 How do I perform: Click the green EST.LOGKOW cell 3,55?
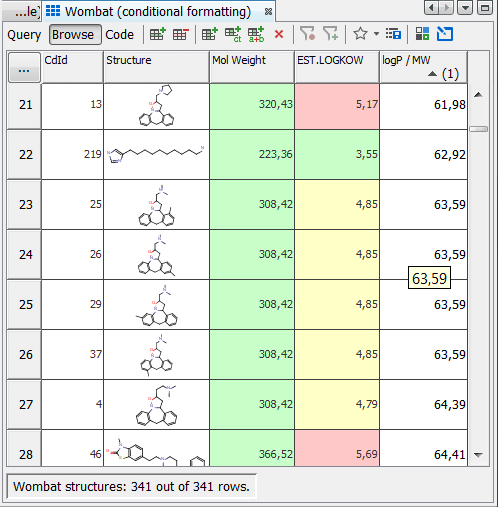coord(337,155)
